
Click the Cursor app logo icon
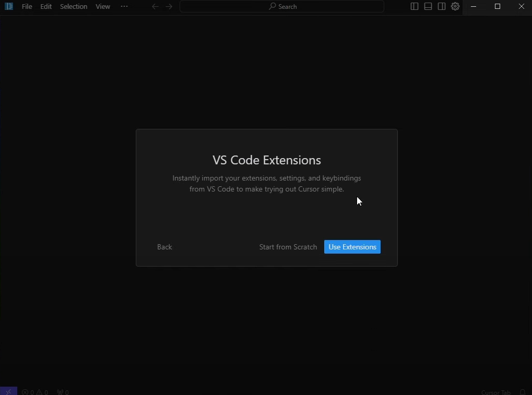coord(9,6)
